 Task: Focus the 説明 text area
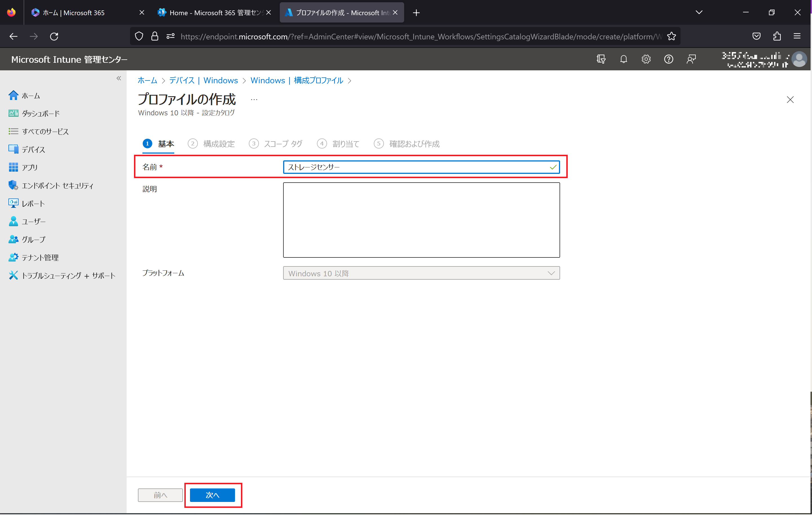point(422,220)
